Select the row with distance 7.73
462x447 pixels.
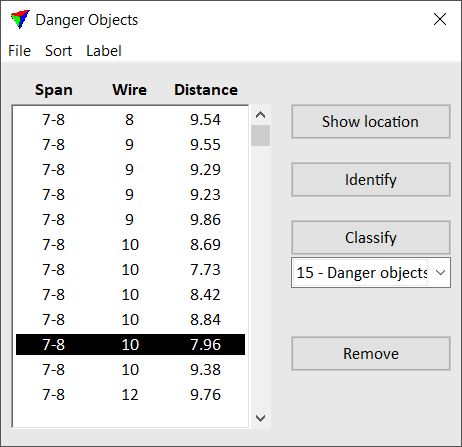tap(130, 270)
